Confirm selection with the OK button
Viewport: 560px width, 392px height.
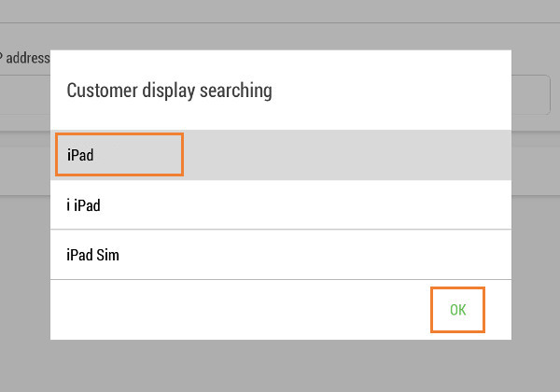click(457, 310)
